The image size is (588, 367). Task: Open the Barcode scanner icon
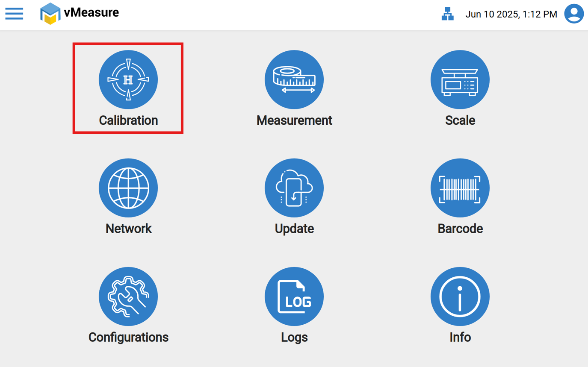point(460,188)
